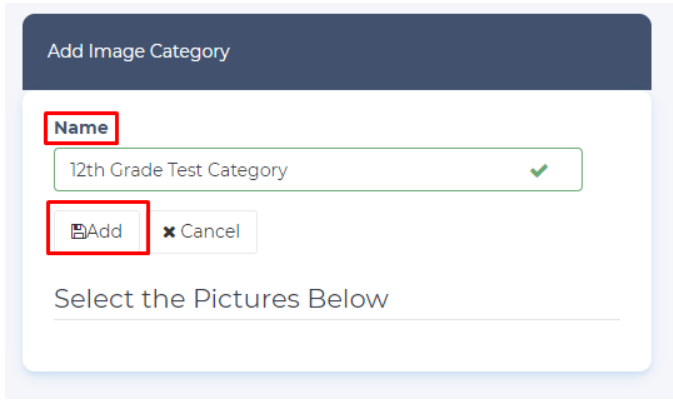Click the divider line under the heading
673x402 pixels.
click(x=336, y=320)
